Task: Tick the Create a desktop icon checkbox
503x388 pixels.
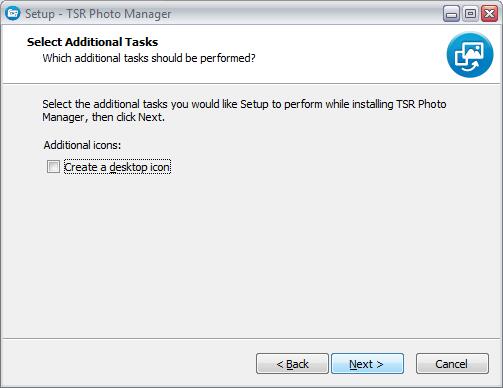Action: coord(53,167)
